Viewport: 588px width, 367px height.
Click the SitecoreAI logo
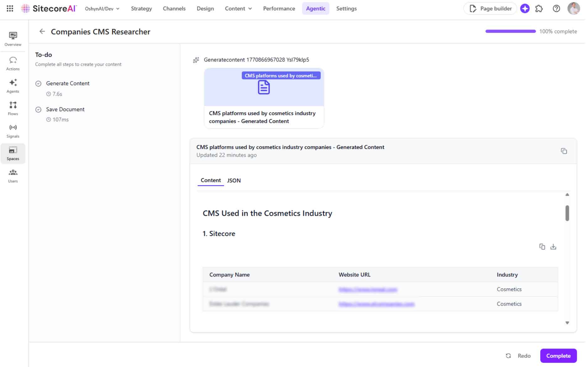pos(49,8)
